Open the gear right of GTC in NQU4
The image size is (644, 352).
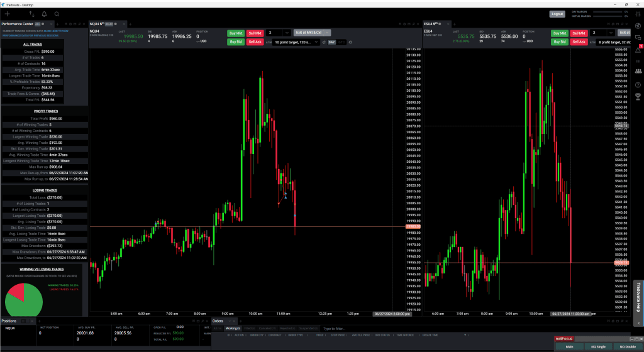click(x=350, y=42)
